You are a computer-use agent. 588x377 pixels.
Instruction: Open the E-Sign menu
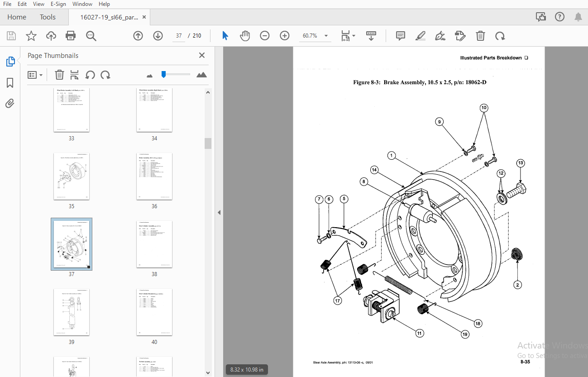click(58, 4)
